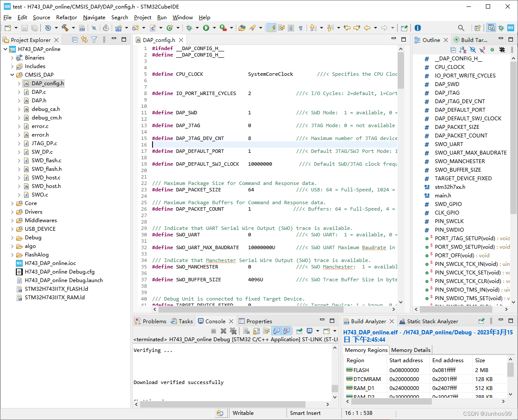Image resolution: width=518 pixels, height=420 pixels.
Task: Open the H743_DAP_online.ioc file
Action: point(50,263)
